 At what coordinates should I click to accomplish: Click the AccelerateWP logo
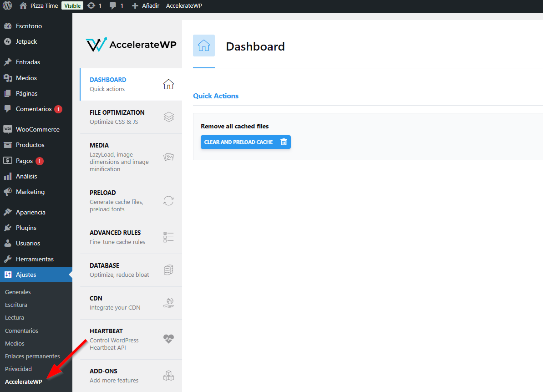tap(131, 45)
